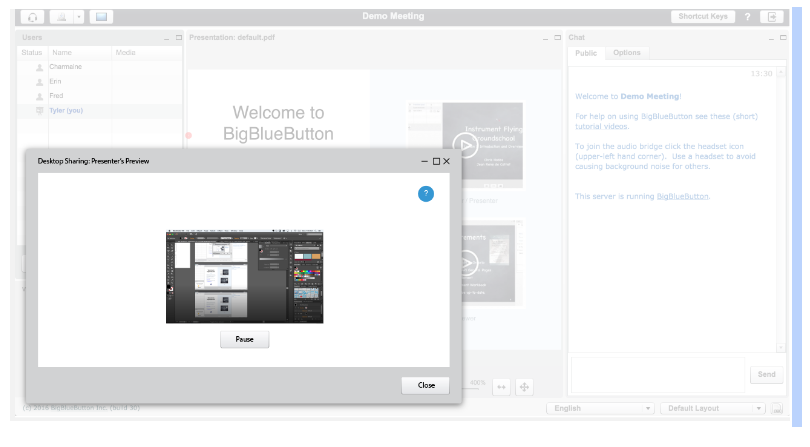Viewport: 810px width, 447px height.
Task: Click the chat message input field
Action: tap(658, 375)
